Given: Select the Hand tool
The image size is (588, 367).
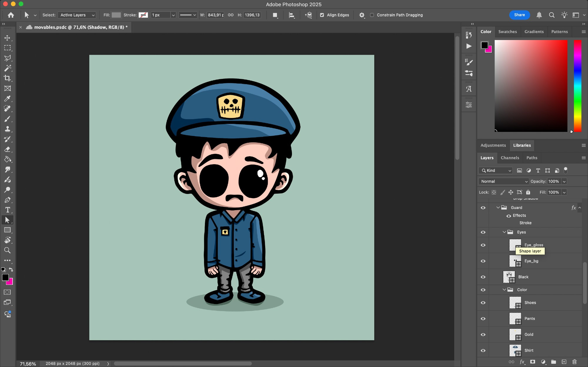Looking at the screenshot, I should 7,240.
